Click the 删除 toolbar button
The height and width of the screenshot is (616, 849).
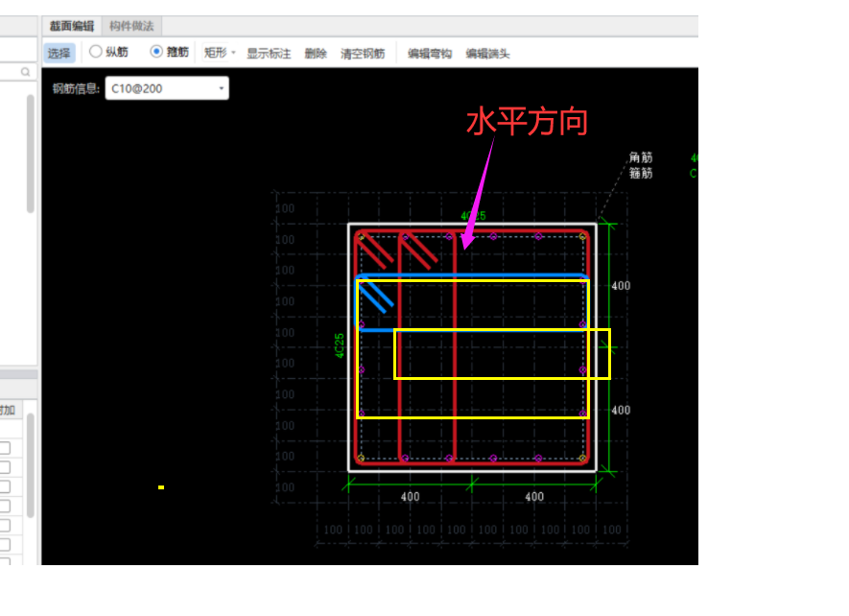click(316, 54)
